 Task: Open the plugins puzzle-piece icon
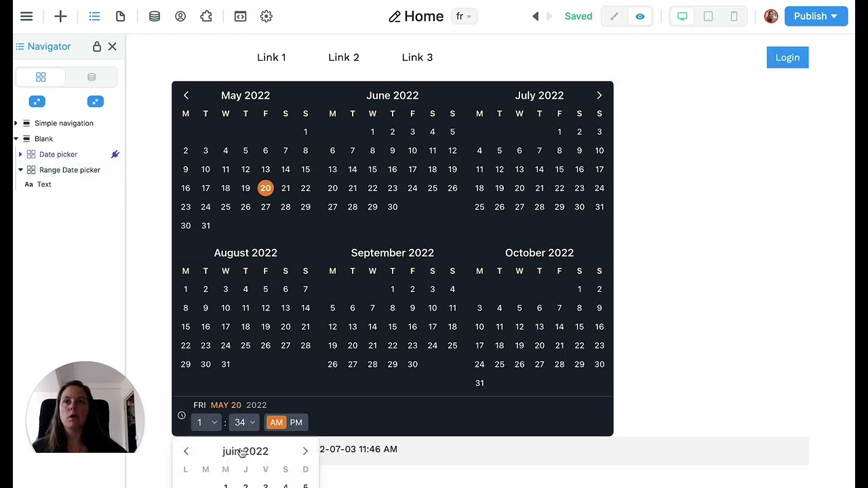[206, 16]
